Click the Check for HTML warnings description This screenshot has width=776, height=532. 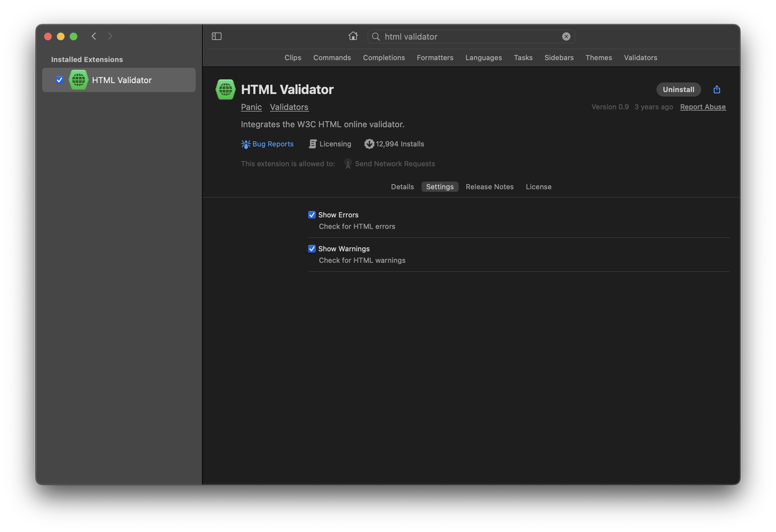pos(362,260)
